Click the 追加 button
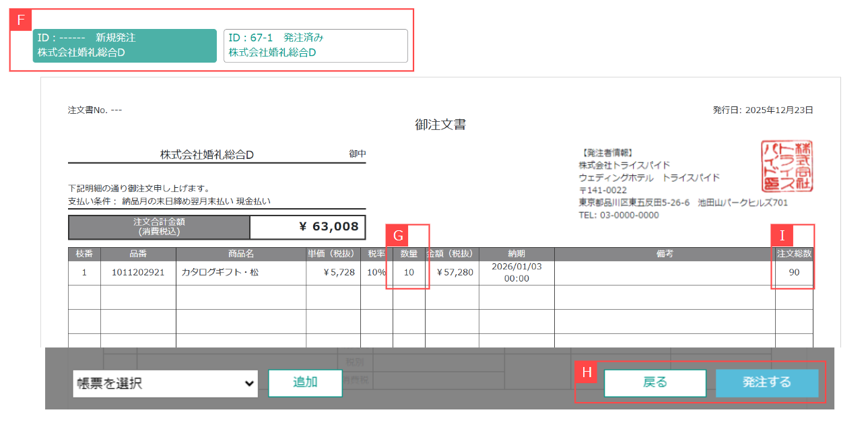Image resolution: width=868 pixels, height=433 pixels. pyautogui.click(x=305, y=382)
